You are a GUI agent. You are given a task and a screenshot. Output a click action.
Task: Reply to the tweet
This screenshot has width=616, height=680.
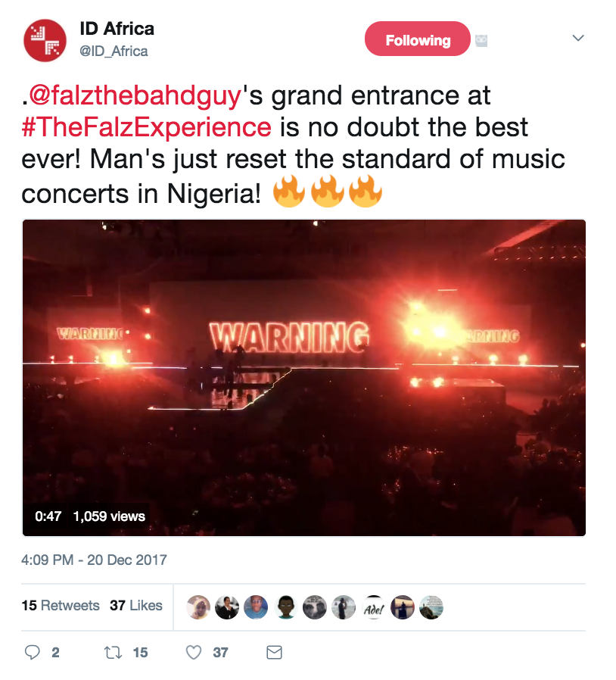click(33, 652)
